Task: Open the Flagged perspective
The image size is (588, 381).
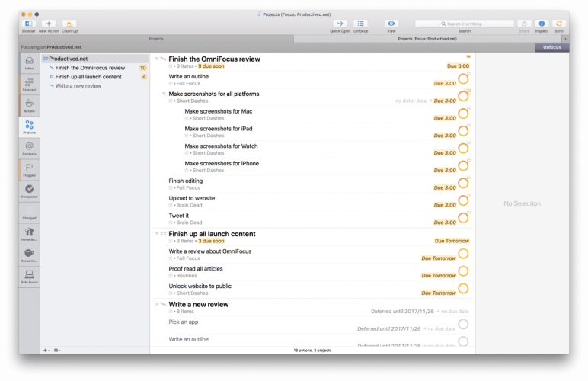Action: 29,170
